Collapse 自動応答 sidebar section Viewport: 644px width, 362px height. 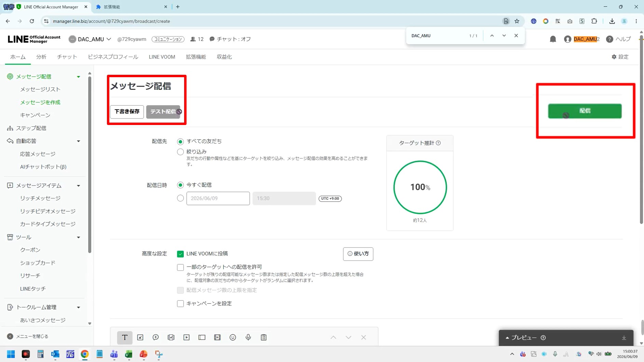click(79, 141)
